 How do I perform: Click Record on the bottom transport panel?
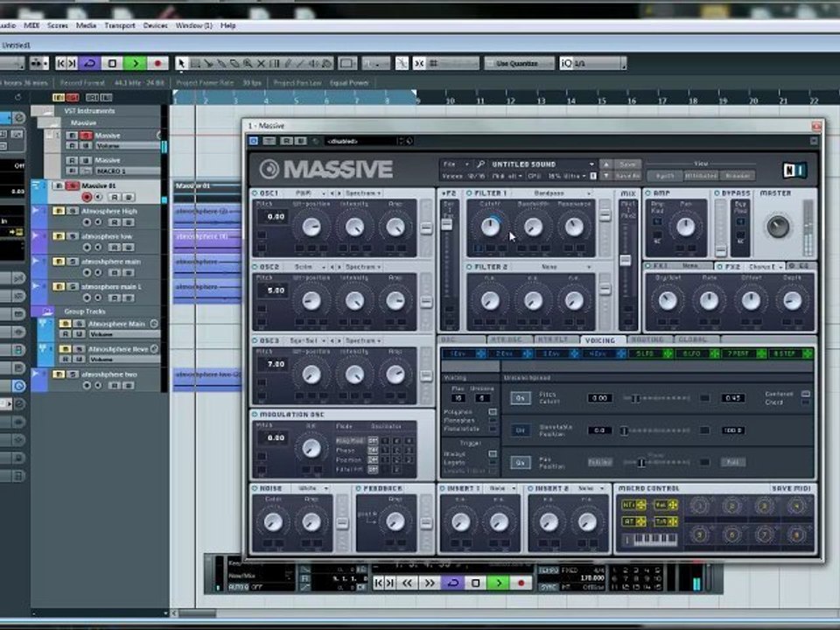click(521, 583)
